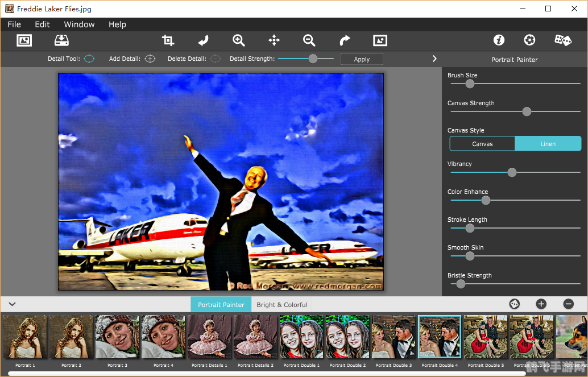
Task: Select the Canvas style option
Action: 482,144
